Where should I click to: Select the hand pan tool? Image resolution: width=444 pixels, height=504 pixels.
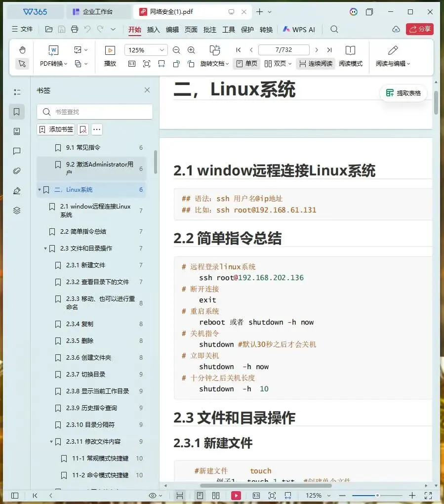tap(22, 50)
